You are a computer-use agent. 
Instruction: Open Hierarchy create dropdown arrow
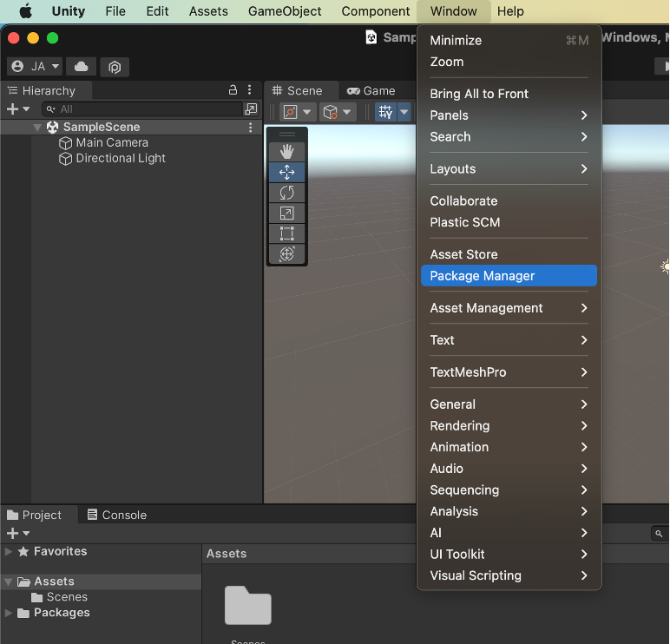point(26,109)
